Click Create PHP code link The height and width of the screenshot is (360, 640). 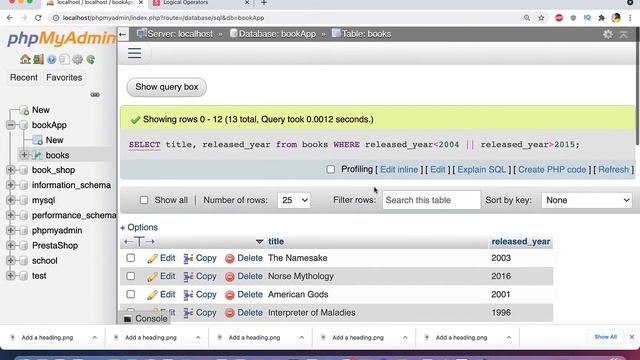(552, 169)
